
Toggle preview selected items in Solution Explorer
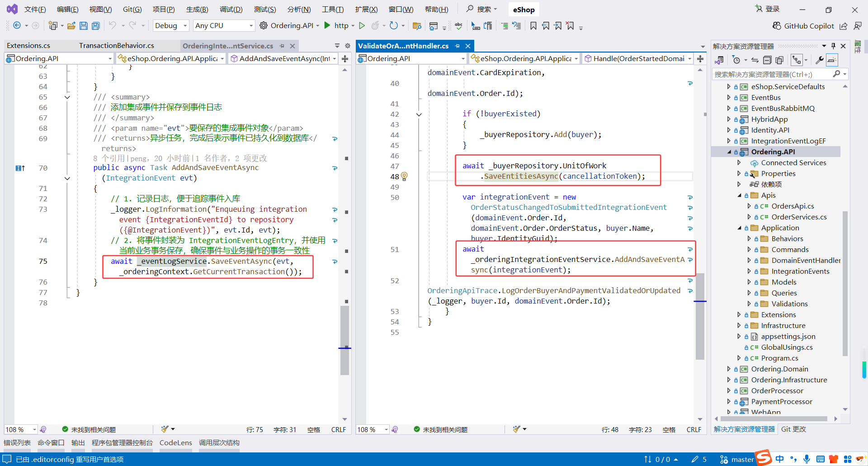[832, 60]
